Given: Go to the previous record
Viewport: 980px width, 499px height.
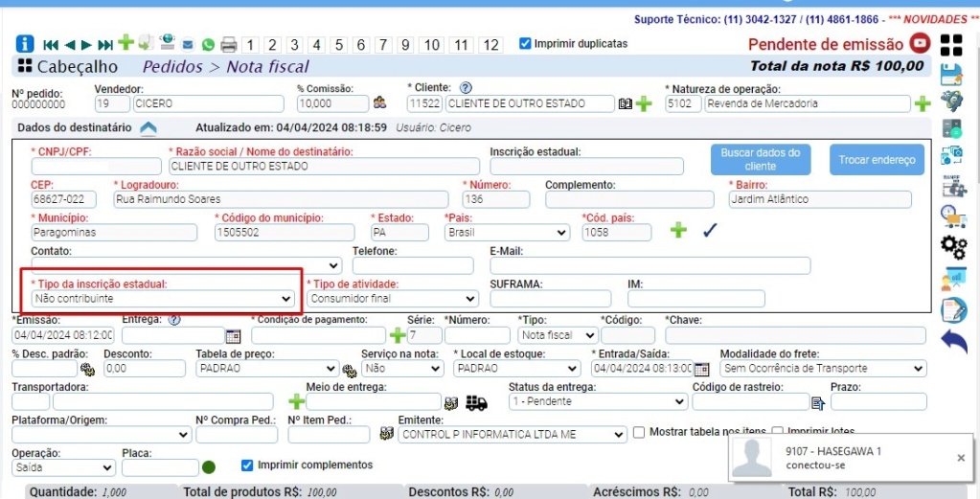Looking at the screenshot, I should [x=69, y=44].
